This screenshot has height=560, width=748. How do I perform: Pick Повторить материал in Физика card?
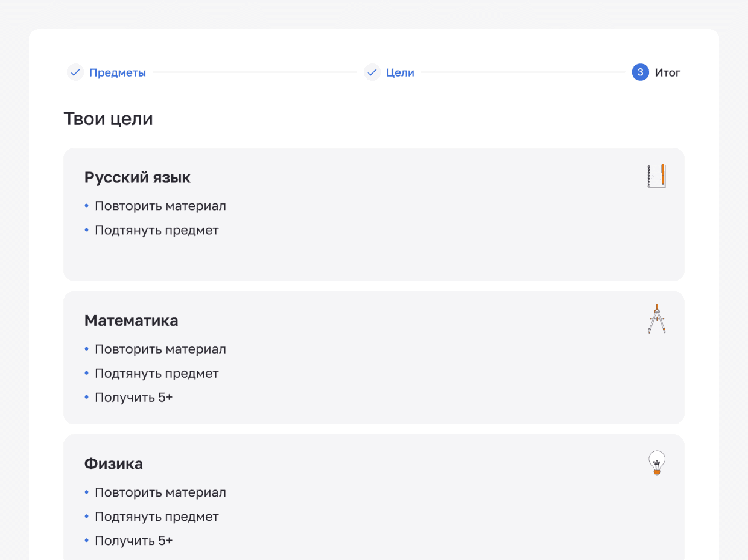pyautogui.click(x=160, y=492)
